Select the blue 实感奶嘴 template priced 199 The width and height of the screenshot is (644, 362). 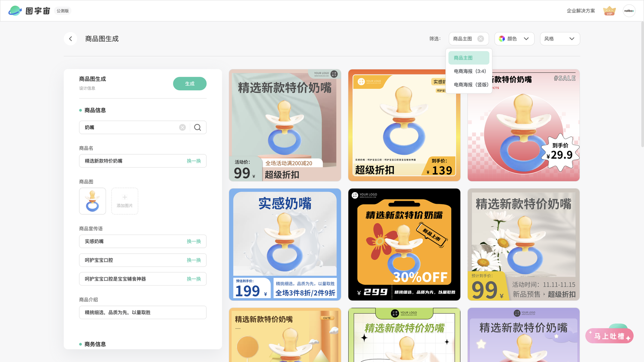tap(285, 244)
